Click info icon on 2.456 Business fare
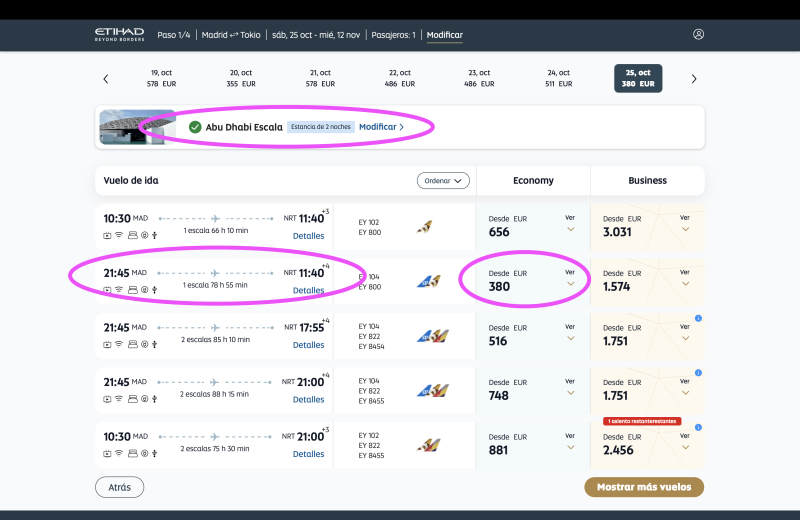800x520 pixels. (x=698, y=428)
